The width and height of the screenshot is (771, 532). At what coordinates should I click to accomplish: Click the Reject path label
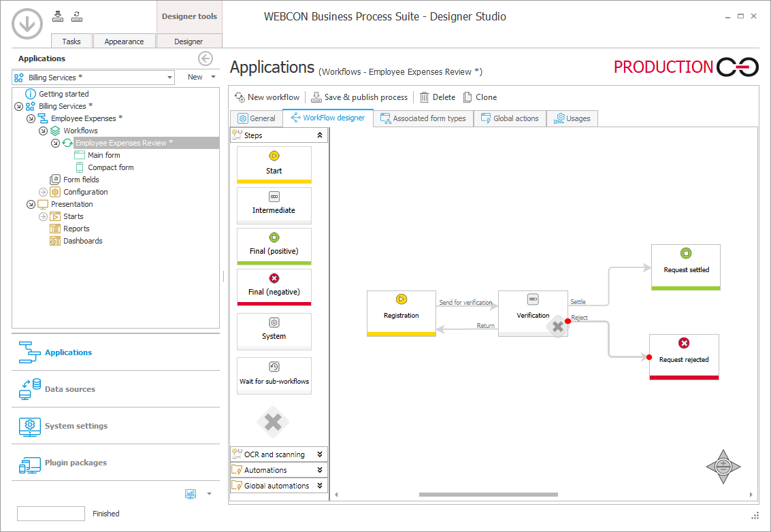[579, 318]
